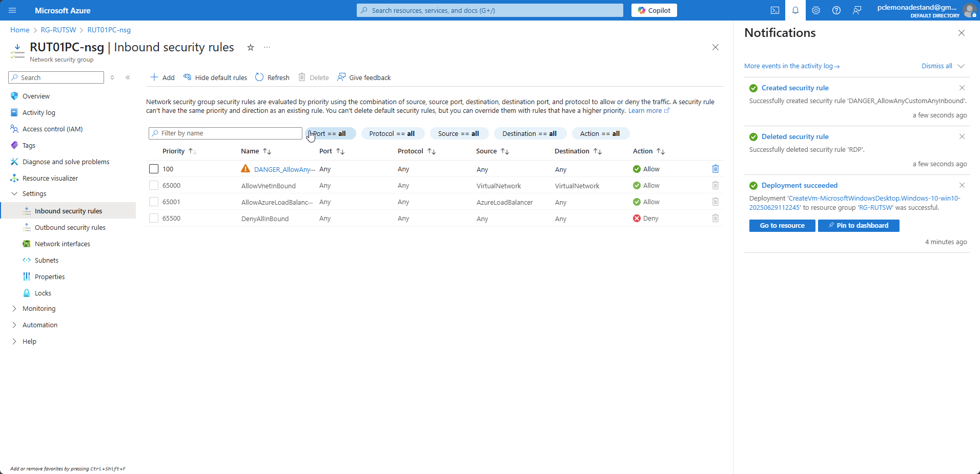Go to RG-RUTSW breadcrumb

tap(58, 30)
